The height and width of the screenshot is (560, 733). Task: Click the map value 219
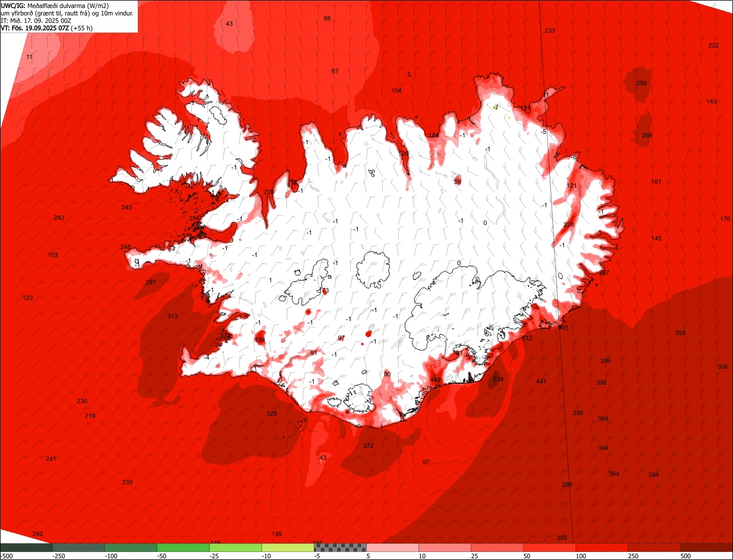(x=90, y=416)
